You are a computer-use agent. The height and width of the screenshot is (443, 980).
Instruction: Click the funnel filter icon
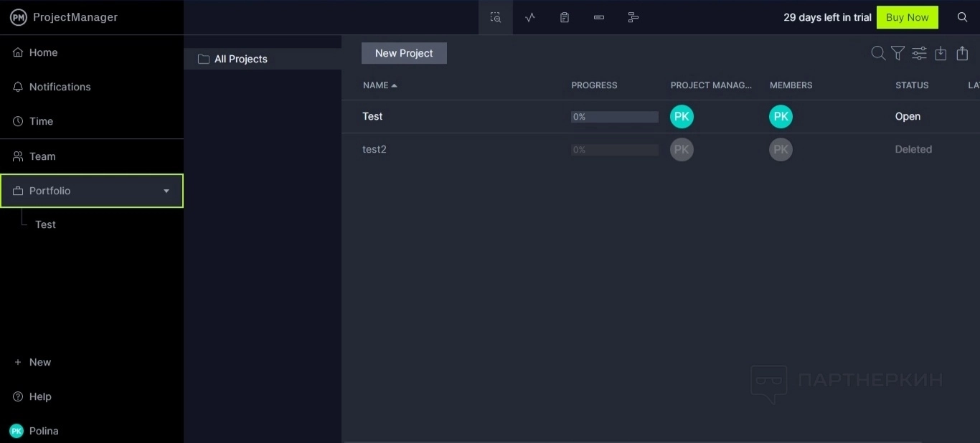(897, 53)
